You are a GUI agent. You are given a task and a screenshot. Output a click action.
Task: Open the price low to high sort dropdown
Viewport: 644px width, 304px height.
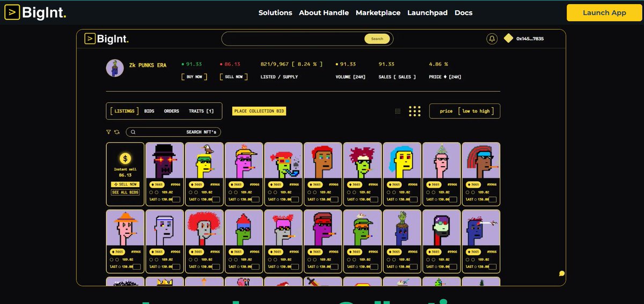click(x=465, y=111)
